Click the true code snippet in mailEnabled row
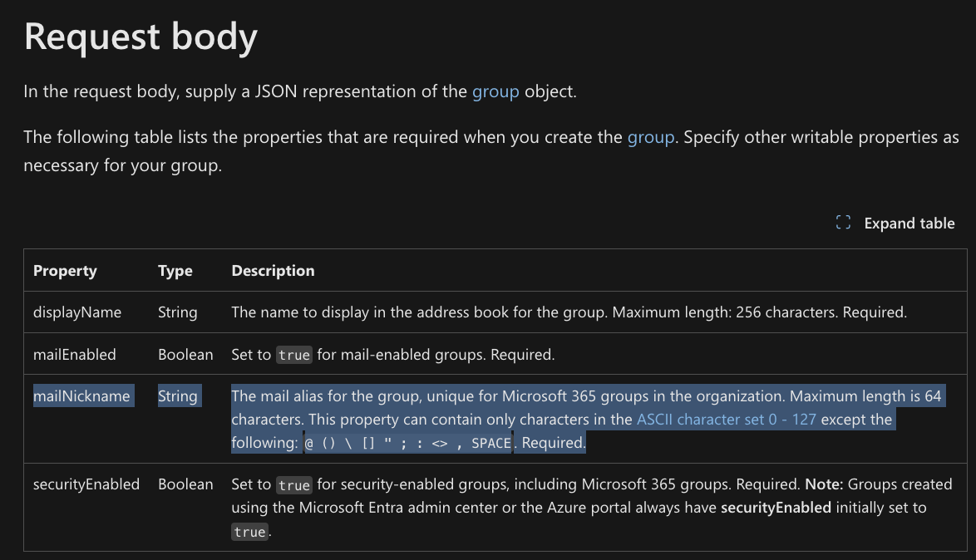This screenshot has height=560, width=976. click(x=294, y=354)
